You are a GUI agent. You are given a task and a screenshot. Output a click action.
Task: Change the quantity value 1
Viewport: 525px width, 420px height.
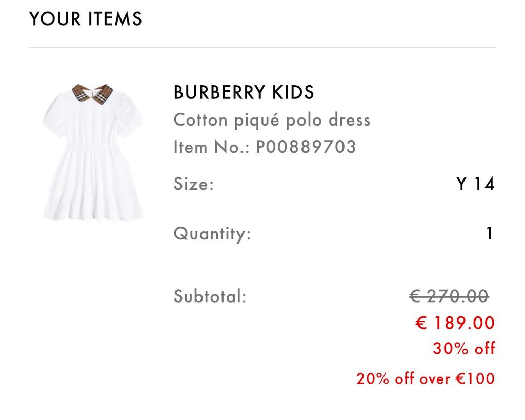pos(490,234)
